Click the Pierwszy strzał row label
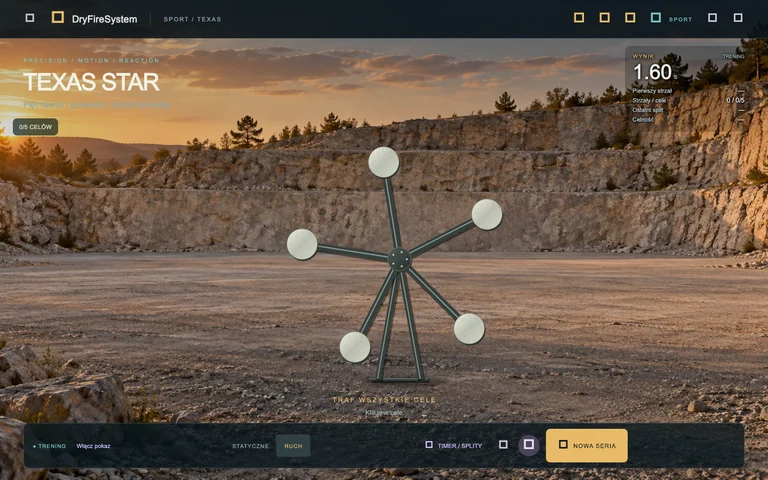 (x=652, y=91)
